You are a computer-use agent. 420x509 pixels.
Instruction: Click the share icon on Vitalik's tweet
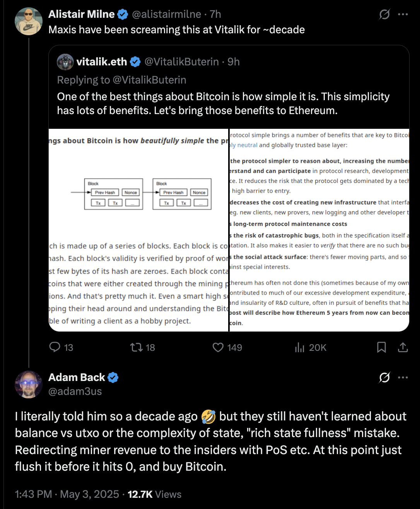[x=403, y=347]
